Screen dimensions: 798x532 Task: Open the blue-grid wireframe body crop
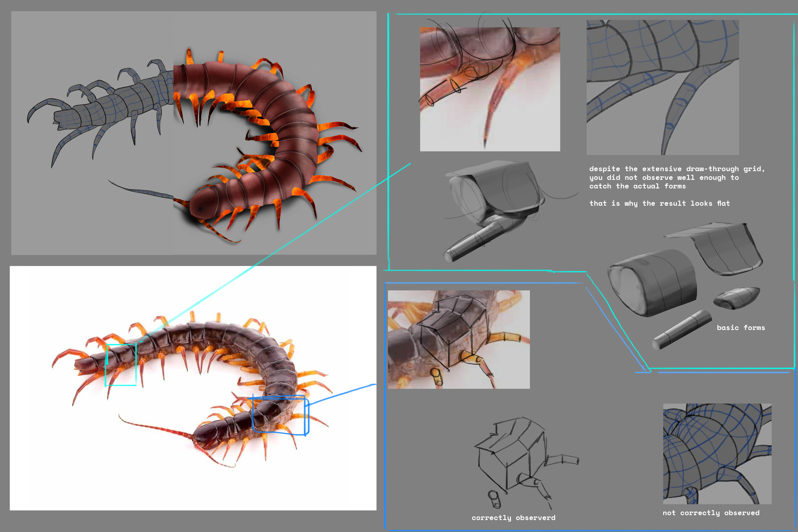(x=717, y=454)
